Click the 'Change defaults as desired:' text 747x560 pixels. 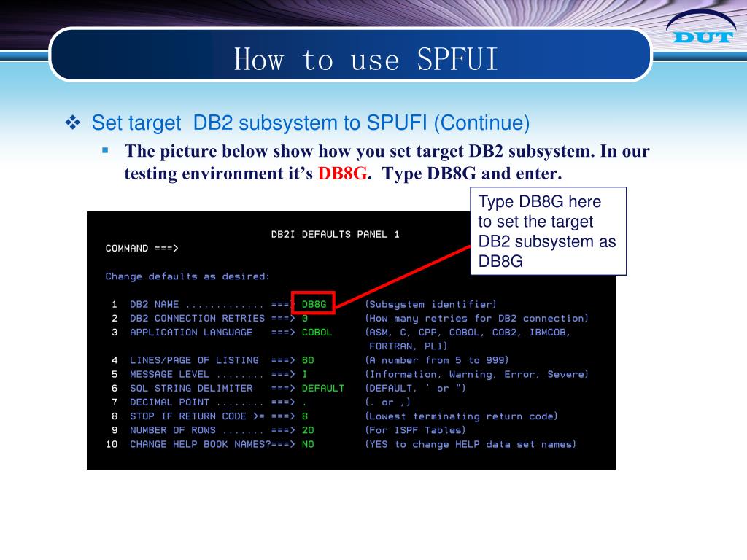[187, 276]
